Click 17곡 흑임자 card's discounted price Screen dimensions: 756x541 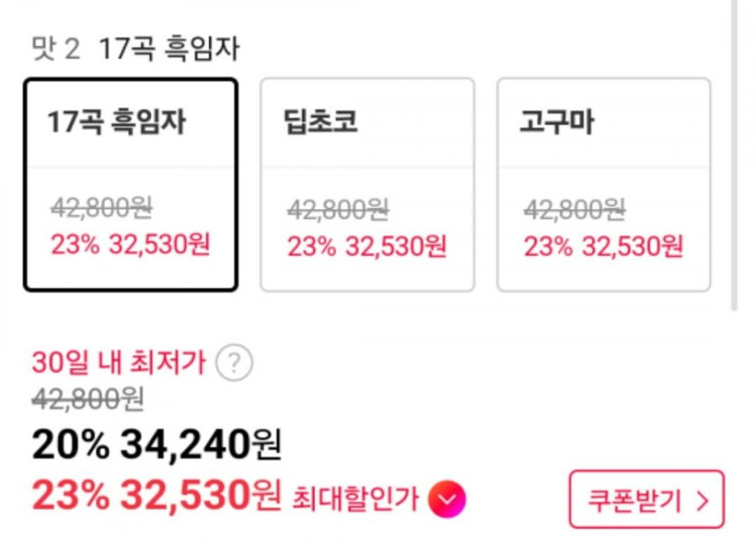coord(130,245)
